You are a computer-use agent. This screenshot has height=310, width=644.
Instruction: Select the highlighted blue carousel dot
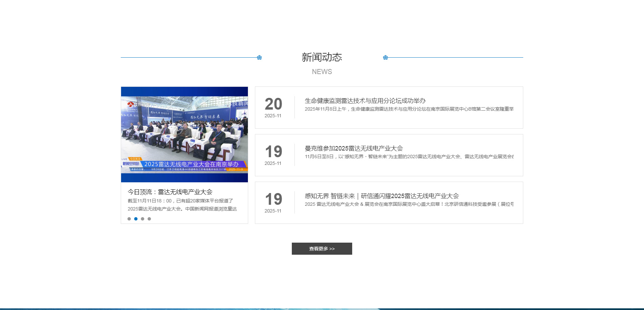click(136, 219)
